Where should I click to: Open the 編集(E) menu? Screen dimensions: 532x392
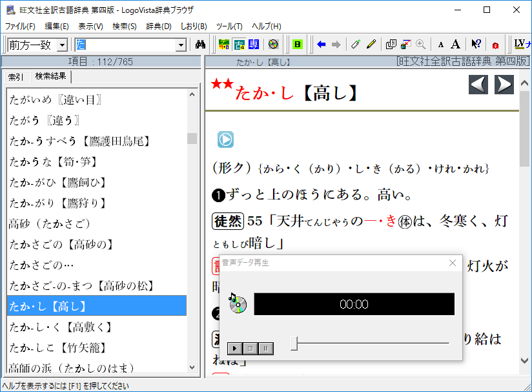pyautogui.click(x=57, y=26)
